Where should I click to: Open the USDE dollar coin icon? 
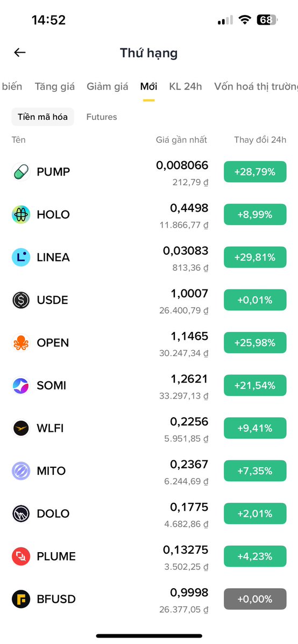(x=21, y=300)
